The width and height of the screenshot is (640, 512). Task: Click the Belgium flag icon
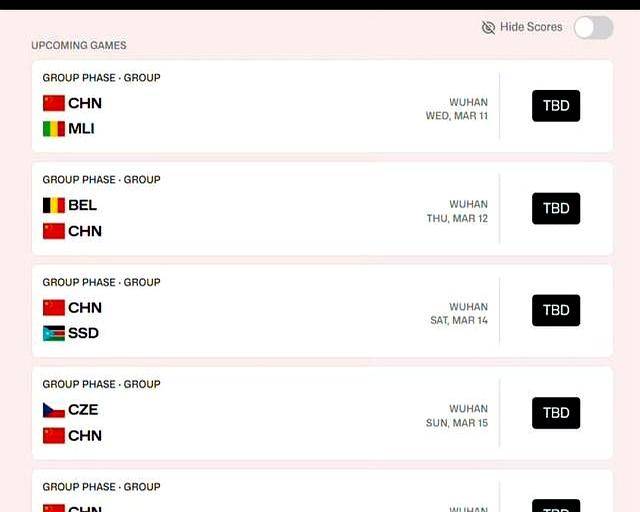54,205
